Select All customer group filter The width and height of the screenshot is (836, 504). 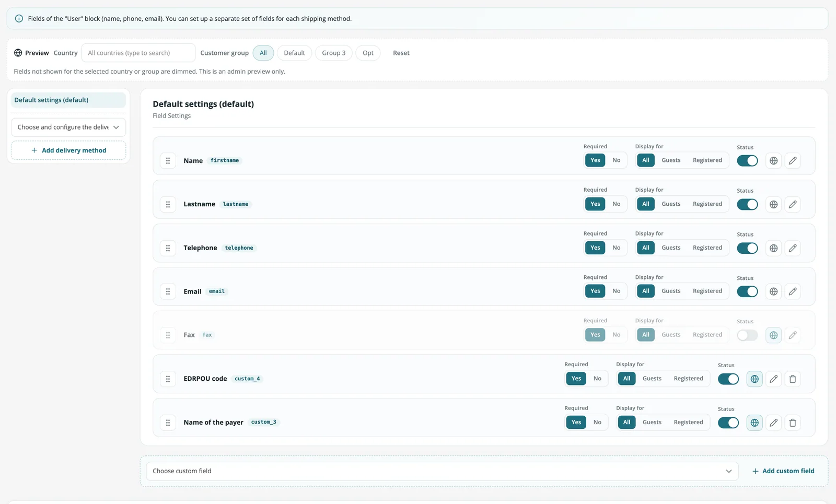[x=263, y=53]
